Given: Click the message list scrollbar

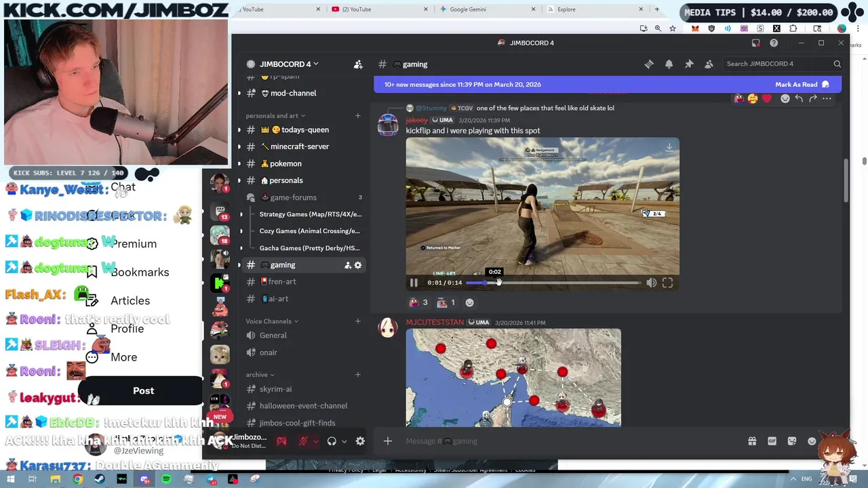Looking at the screenshot, I should tap(846, 180).
